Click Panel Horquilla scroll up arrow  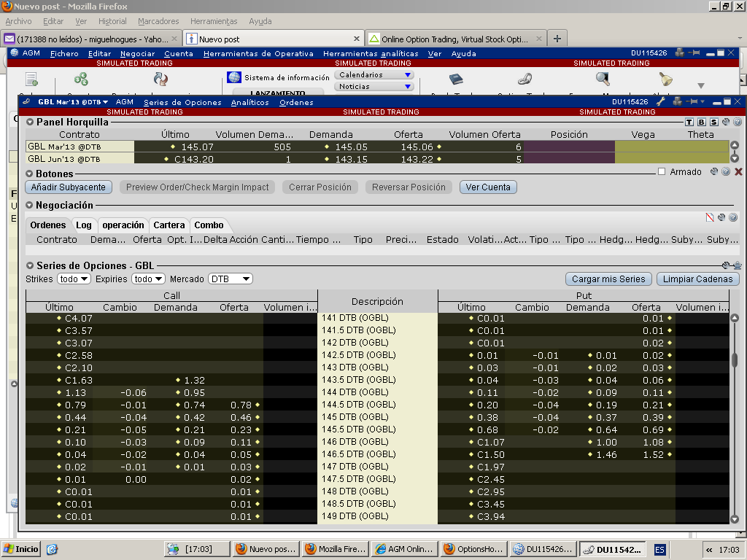[x=735, y=145]
